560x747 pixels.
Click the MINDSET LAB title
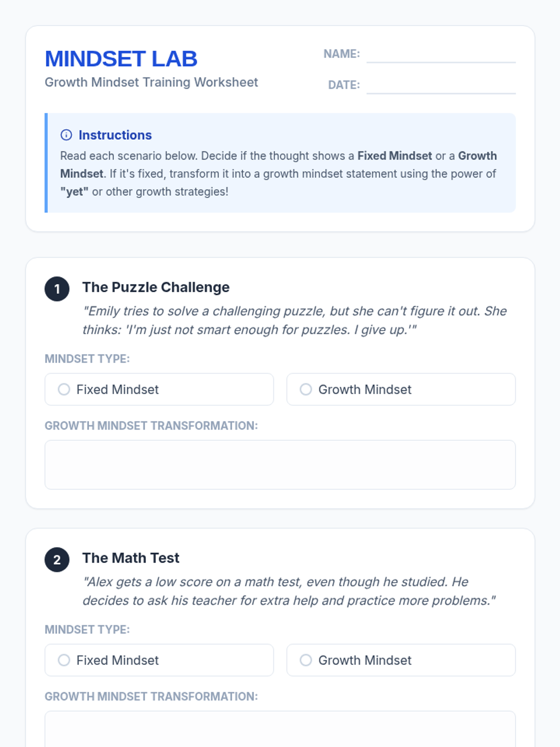[x=121, y=59]
